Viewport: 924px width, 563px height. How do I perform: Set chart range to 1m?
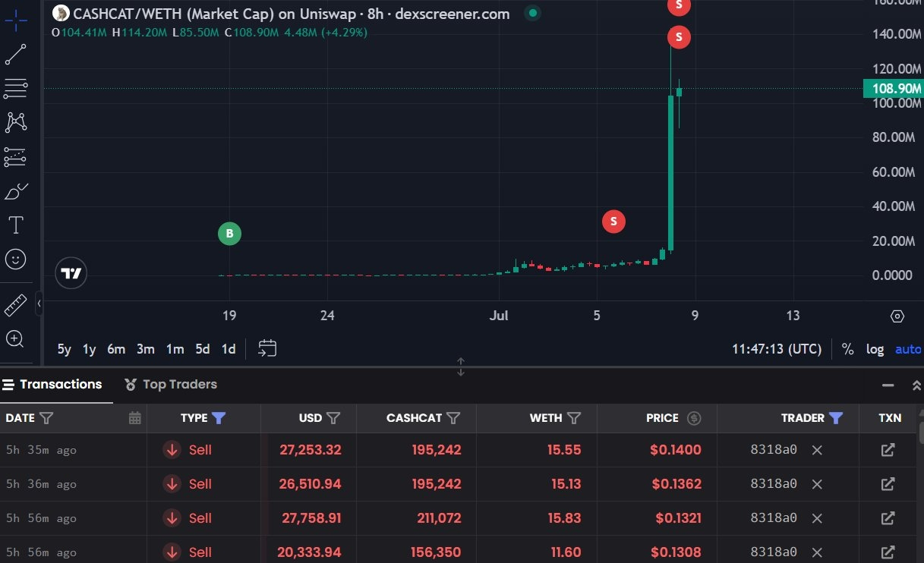[175, 350]
